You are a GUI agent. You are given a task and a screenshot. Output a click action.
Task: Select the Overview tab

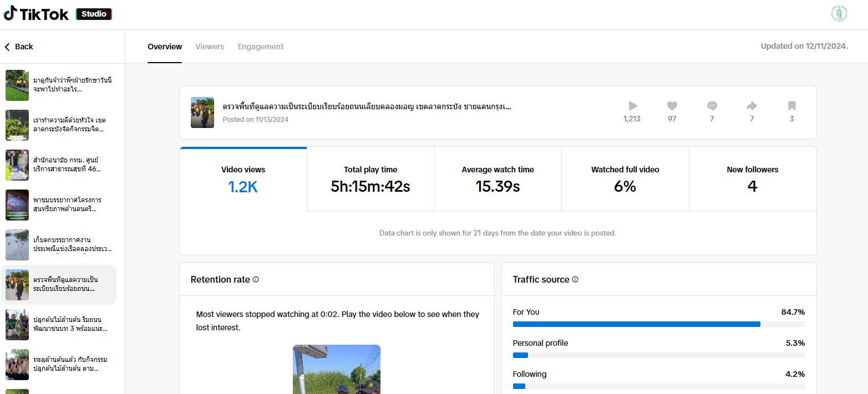[165, 47]
